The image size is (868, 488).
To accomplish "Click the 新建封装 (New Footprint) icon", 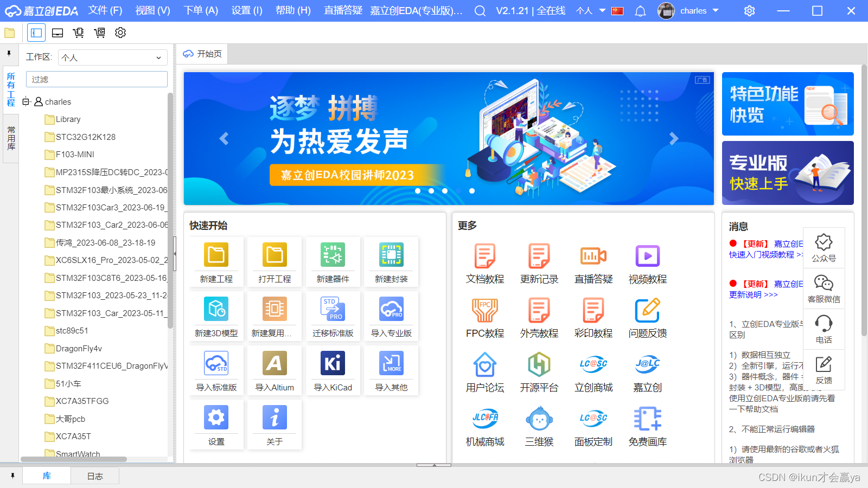I will coord(391,255).
